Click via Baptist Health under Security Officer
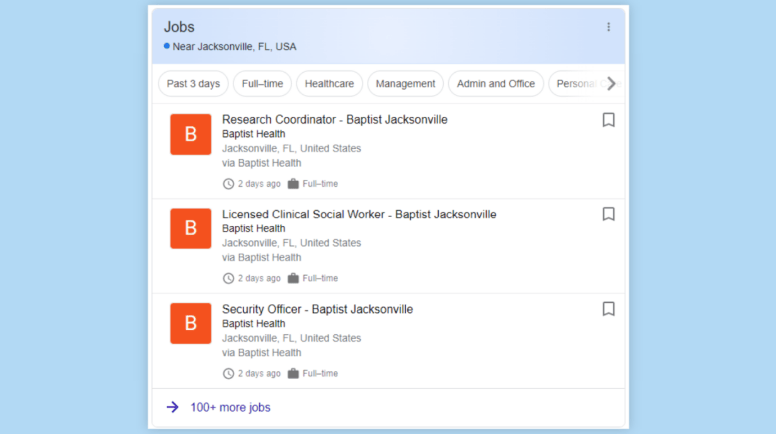Image resolution: width=776 pixels, height=434 pixels. click(x=261, y=352)
